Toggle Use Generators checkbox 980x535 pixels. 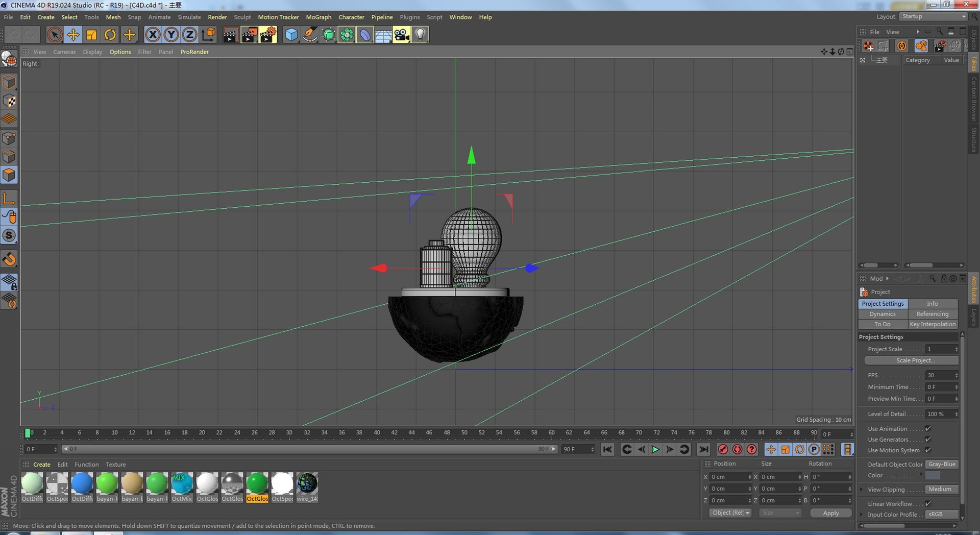point(928,439)
